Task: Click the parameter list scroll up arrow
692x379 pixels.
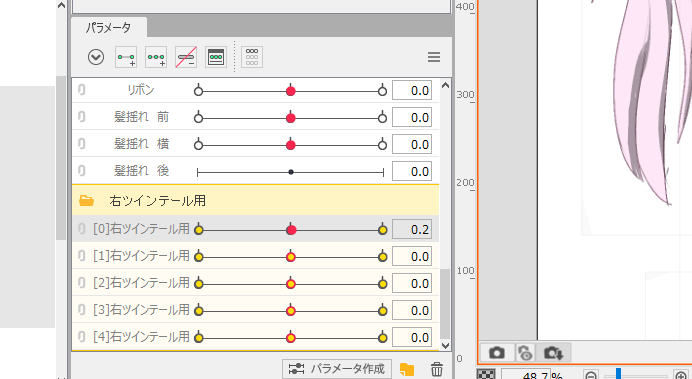Action: point(445,85)
